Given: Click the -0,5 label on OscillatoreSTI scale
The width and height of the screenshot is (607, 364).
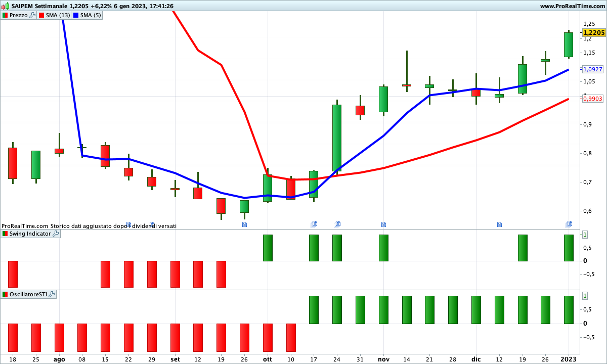Looking at the screenshot, I should 589,337.
